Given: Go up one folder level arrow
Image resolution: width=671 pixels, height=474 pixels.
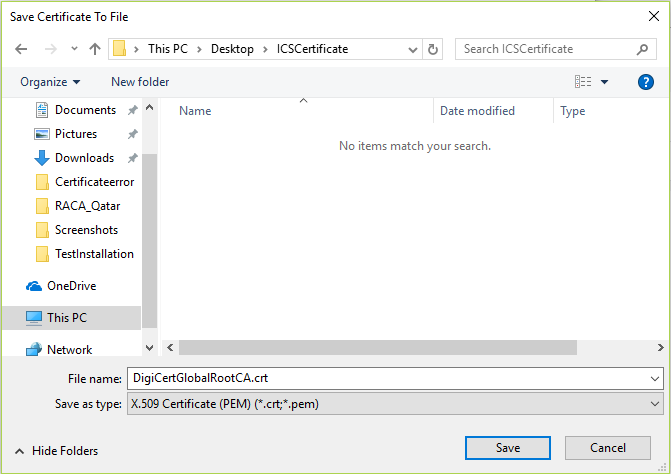Looking at the screenshot, I should [95, 49].
